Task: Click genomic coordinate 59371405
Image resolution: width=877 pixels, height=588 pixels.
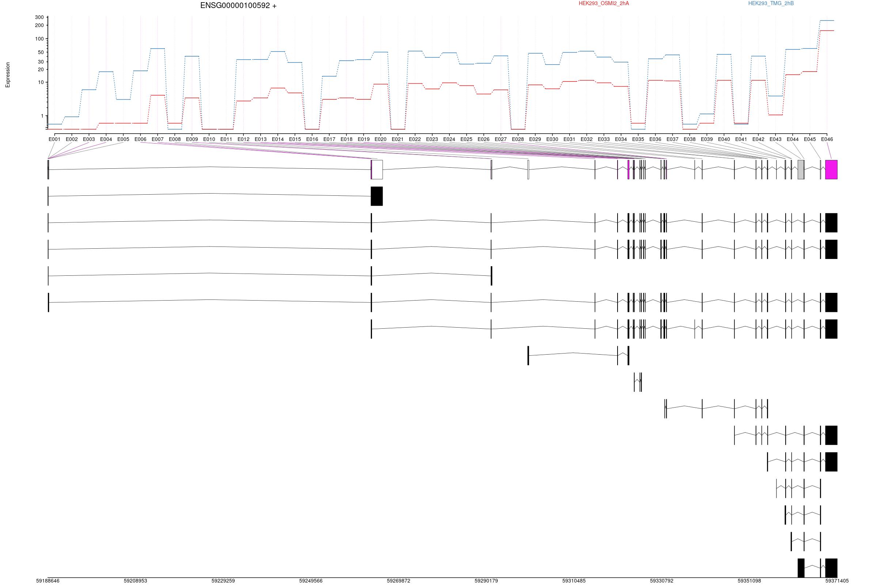Action: coord(837,581)
